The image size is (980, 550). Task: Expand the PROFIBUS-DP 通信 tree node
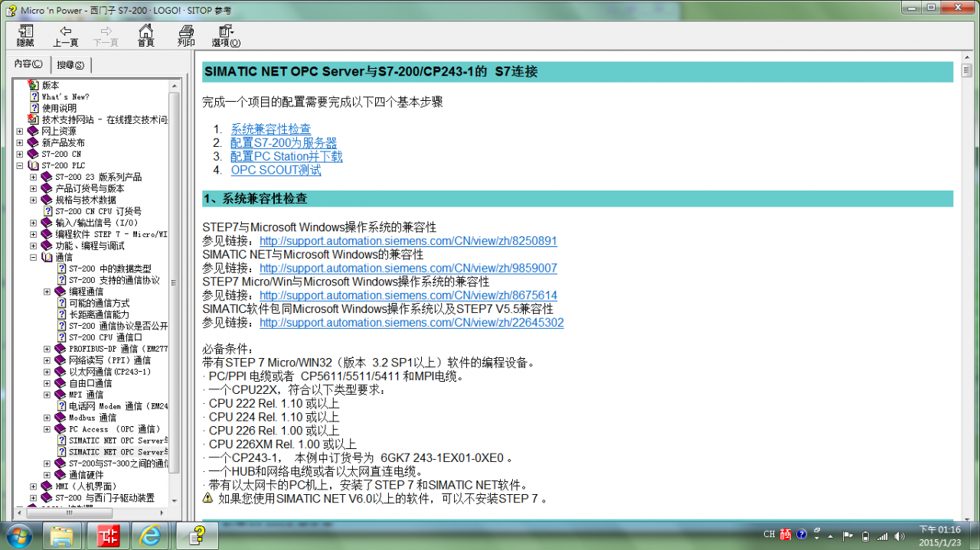(x=47, y=349)
